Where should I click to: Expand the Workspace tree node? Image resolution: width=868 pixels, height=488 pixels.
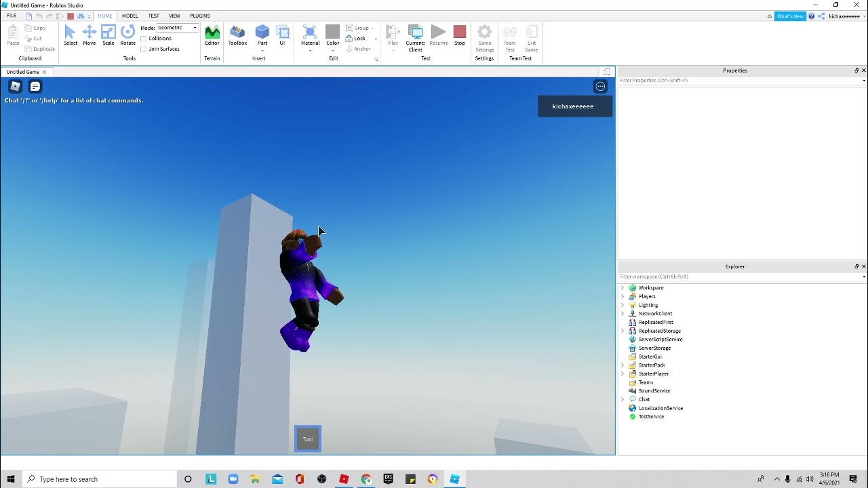click(623, 288)
